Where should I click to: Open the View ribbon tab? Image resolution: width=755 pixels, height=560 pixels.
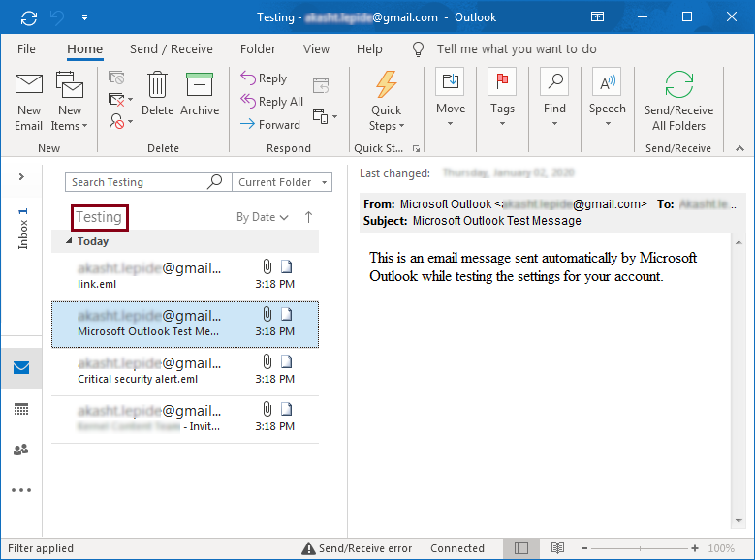[316, 49]
